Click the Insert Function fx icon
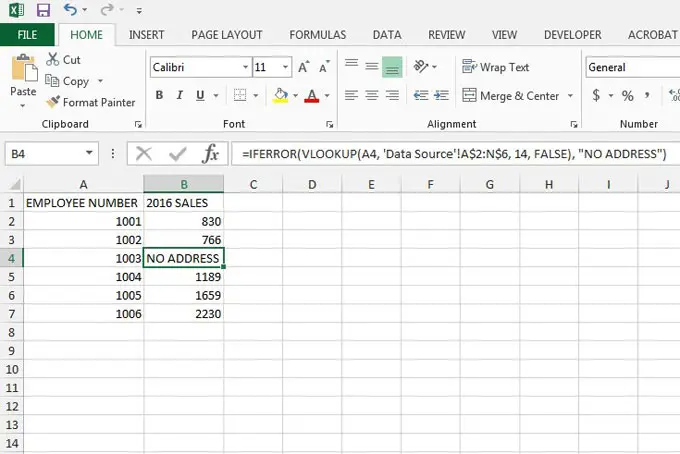Image resolution: width=680 pixels, height=454 pixels. 210,154
